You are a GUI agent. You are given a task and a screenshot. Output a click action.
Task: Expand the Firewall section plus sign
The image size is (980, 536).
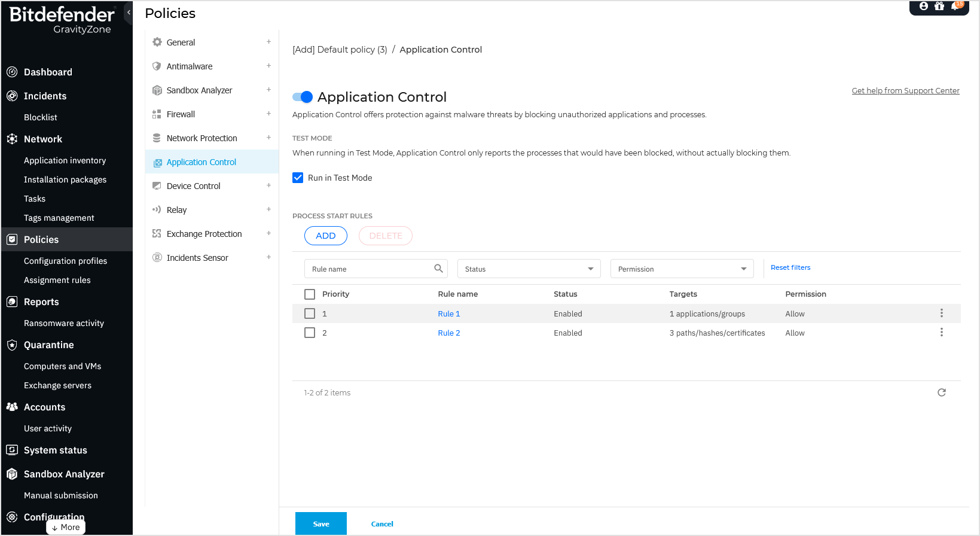point(268,114)
